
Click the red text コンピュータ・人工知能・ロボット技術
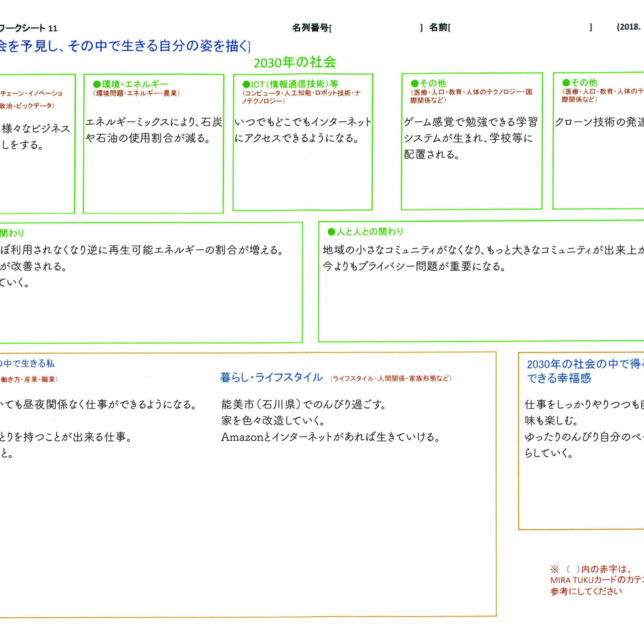[x=298, y=93]
